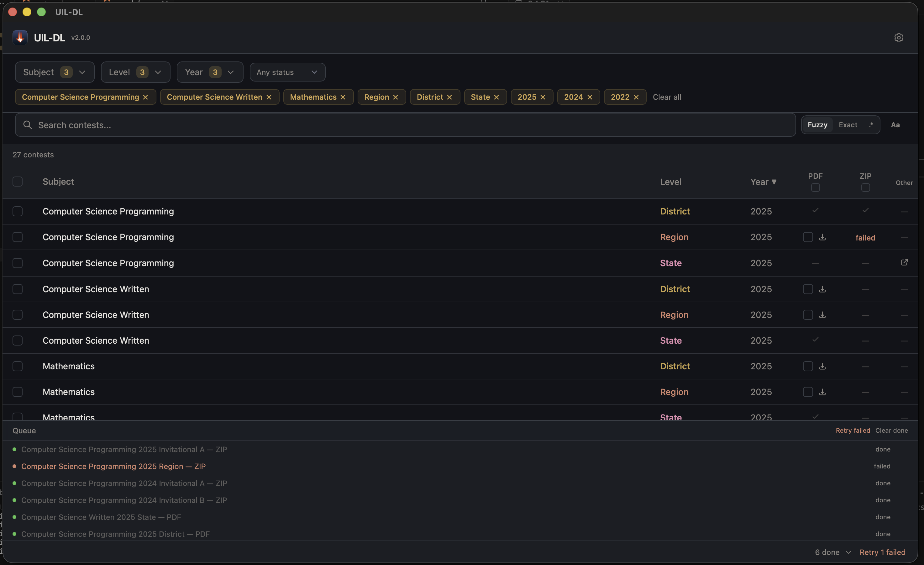Image resolution: width=924 pixels, height=565 pixels.
Task: Toggle regex search mode button
Action: pos(871,125)
